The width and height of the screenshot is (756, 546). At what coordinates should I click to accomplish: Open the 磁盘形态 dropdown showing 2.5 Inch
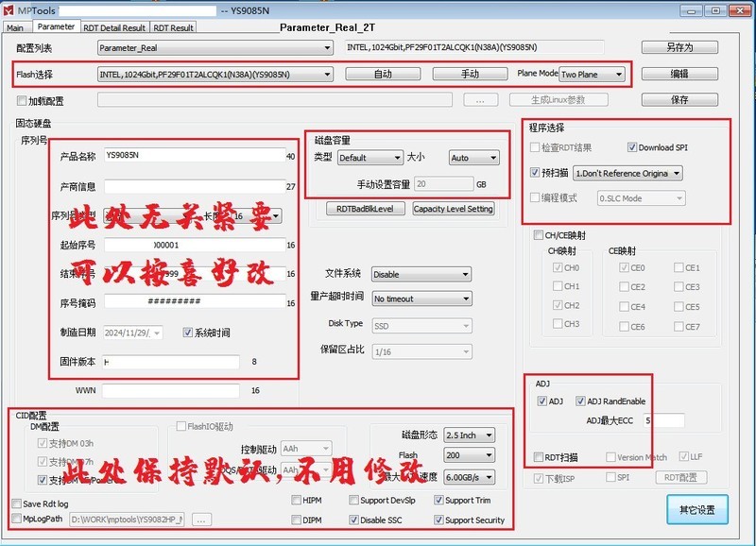pos(468,435)
